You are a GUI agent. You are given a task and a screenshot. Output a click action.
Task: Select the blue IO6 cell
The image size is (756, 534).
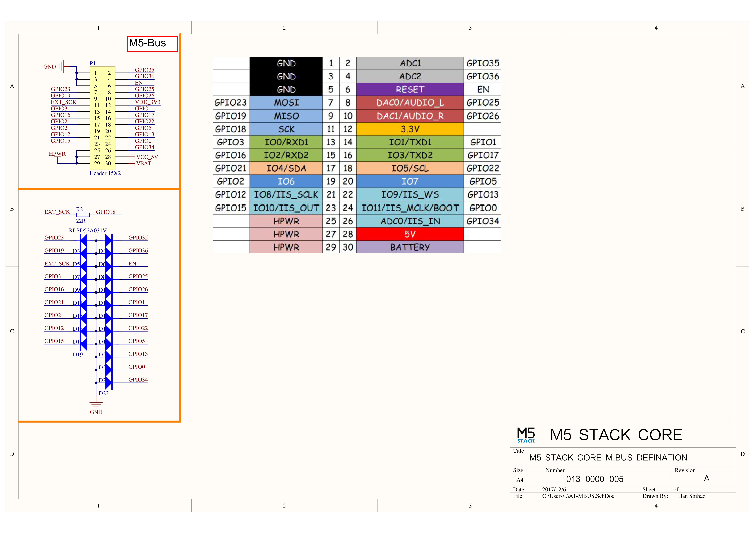tap(286, 181)
